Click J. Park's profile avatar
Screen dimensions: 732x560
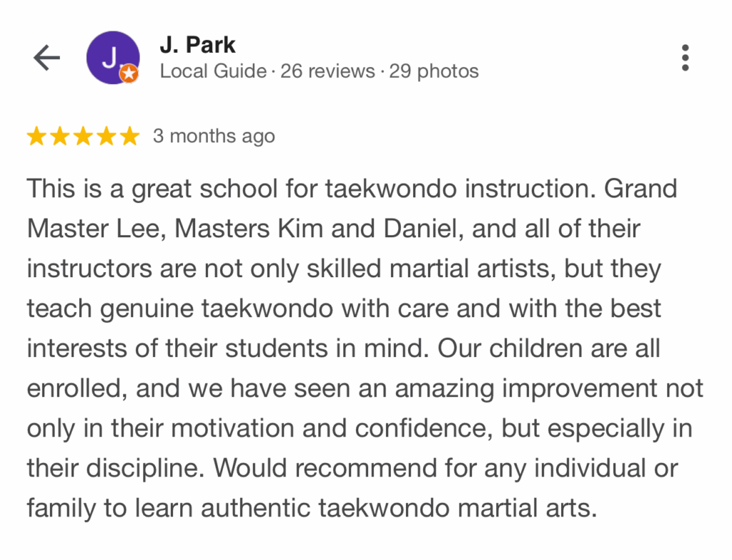click(x=113, y=57)
